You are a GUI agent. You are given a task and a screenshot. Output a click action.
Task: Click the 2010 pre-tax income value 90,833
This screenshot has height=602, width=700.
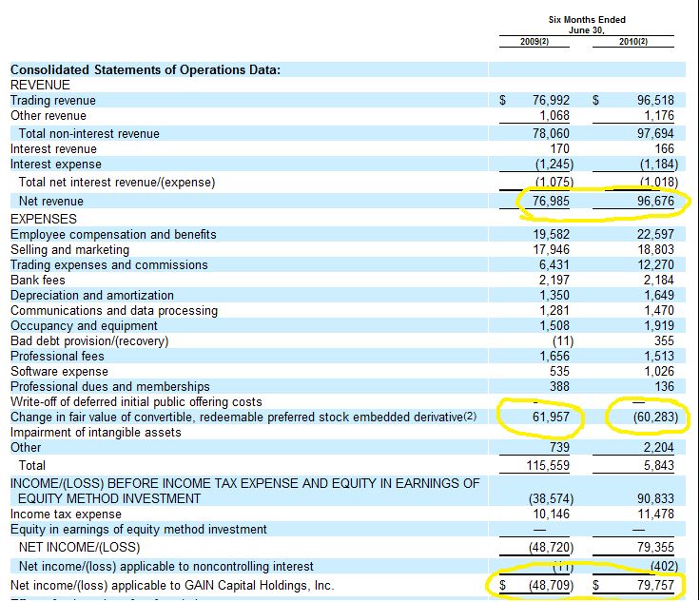pyautogui.click(x=655, y=498)
